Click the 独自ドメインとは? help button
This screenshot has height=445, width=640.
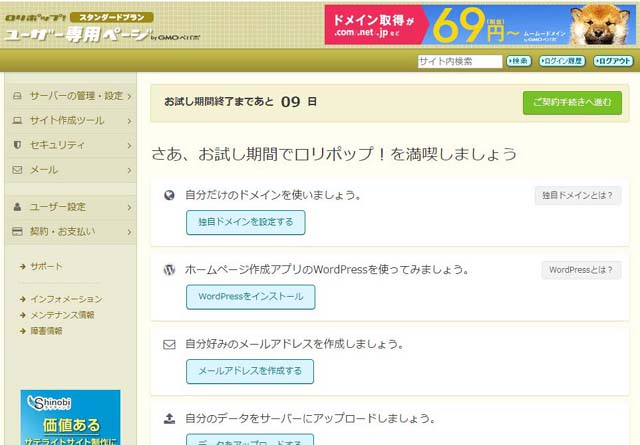point(578,196)
